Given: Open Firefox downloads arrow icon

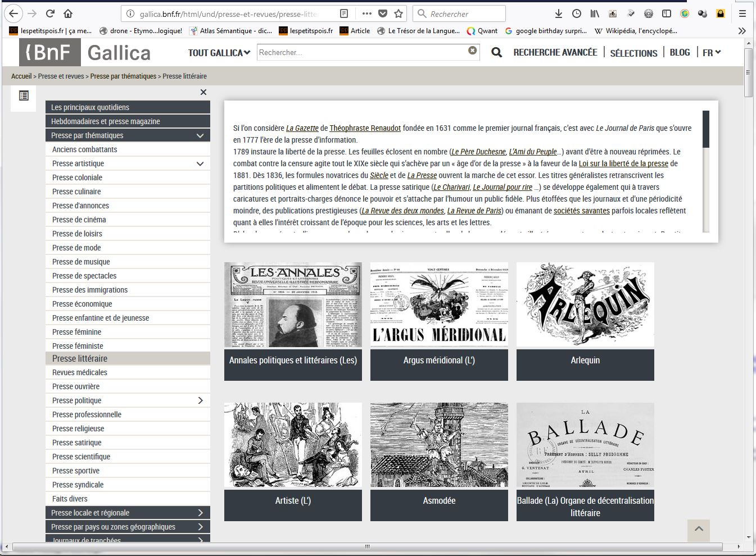Looking at the screenshot, I should (558, 13).
